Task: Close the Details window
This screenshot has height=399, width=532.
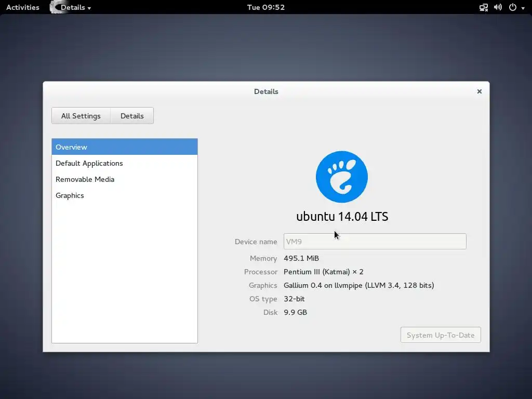Action: [x=479, y=91]
